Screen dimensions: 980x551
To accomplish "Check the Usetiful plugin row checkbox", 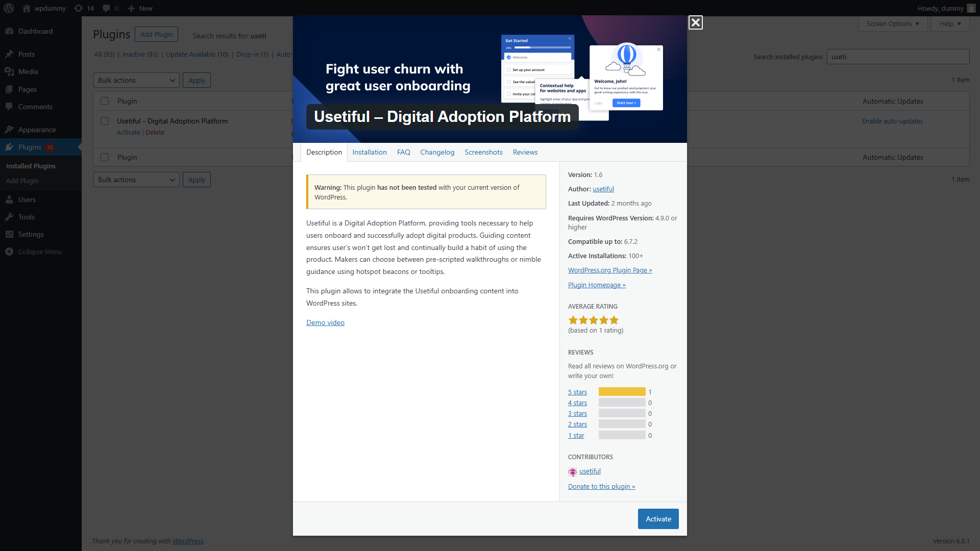I will coord(105,121).
